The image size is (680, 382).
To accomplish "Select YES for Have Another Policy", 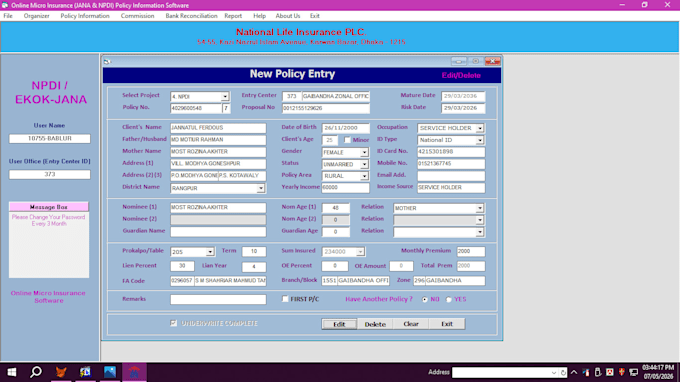I will pyautogui.click(x=449, y=299).
